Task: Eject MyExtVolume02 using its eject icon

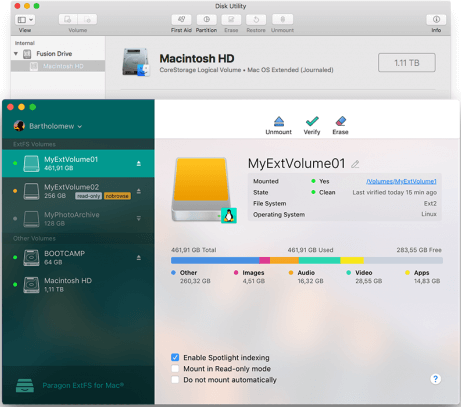Action: [139, 191]
